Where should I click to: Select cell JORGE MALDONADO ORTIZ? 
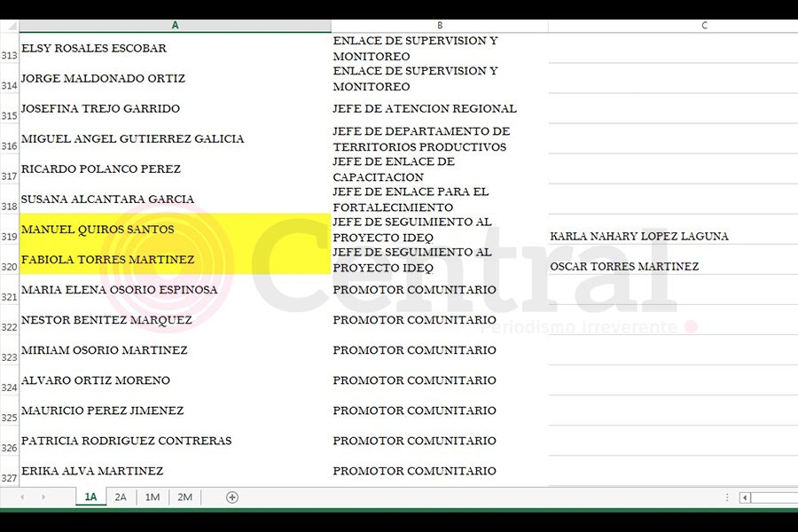point(175,78)
